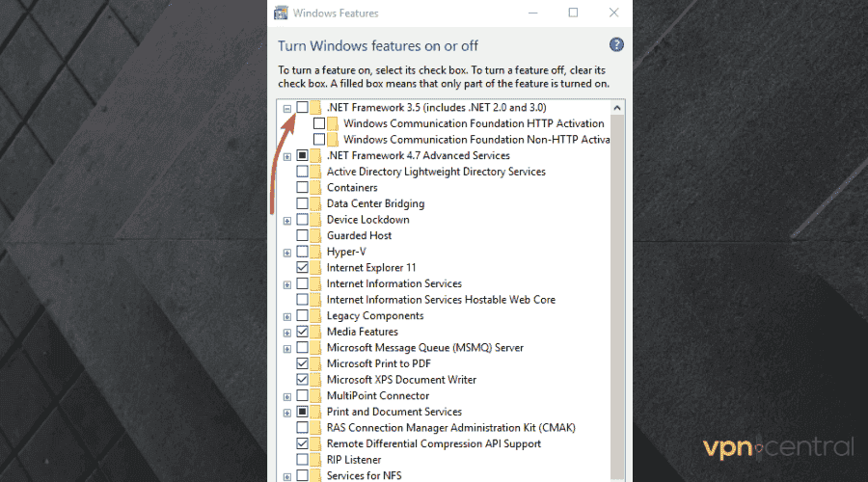Screen dimensions: 868x482
Task: Maximize the Windows Features window
Action: tap(573, 13)
